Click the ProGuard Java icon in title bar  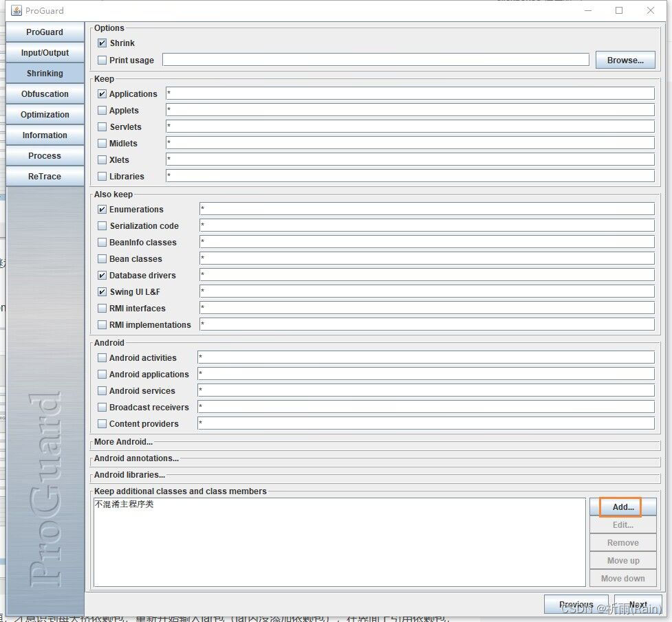tap(17, 10)
